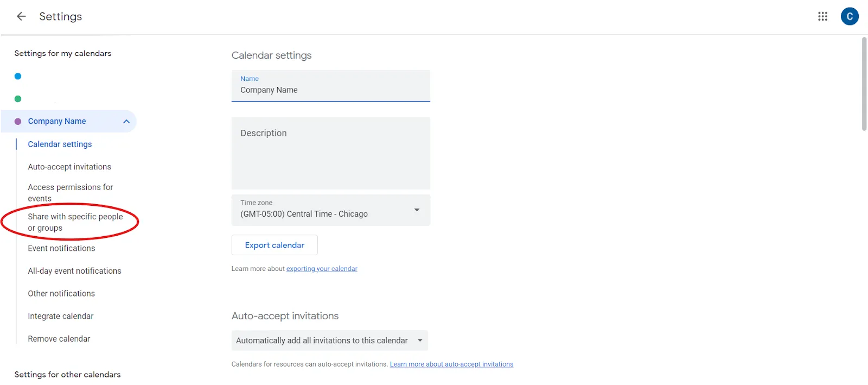Select Remove calendar option
This screenshot has width=868, height=385.
click(59, 339)
